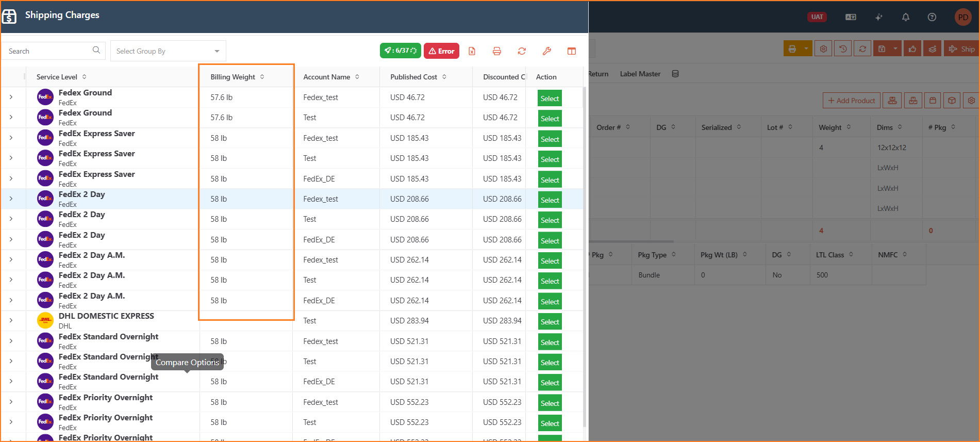Click the UAT environment badge
980x442 pixels.
tap(817, 17)
